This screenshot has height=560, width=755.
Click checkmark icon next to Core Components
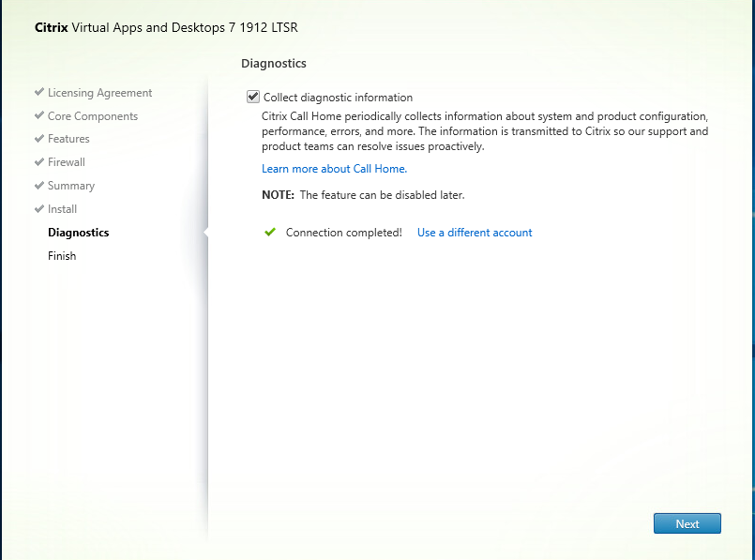[x=39, y=115]
